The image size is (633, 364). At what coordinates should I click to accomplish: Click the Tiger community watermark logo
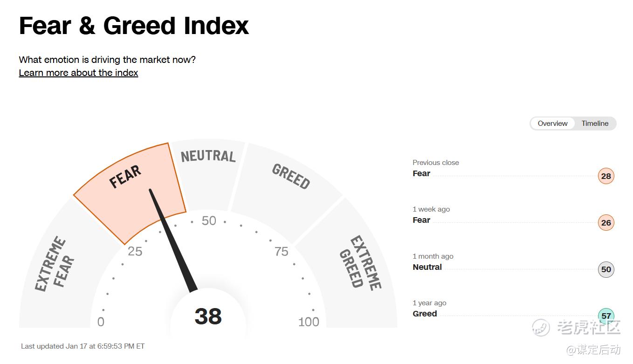[x=542, y=327]
